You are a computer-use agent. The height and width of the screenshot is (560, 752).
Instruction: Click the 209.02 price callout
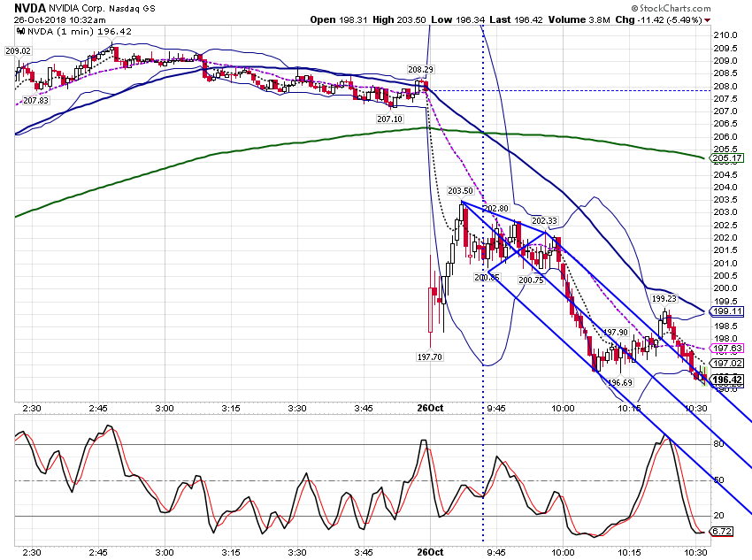(18, 50)
